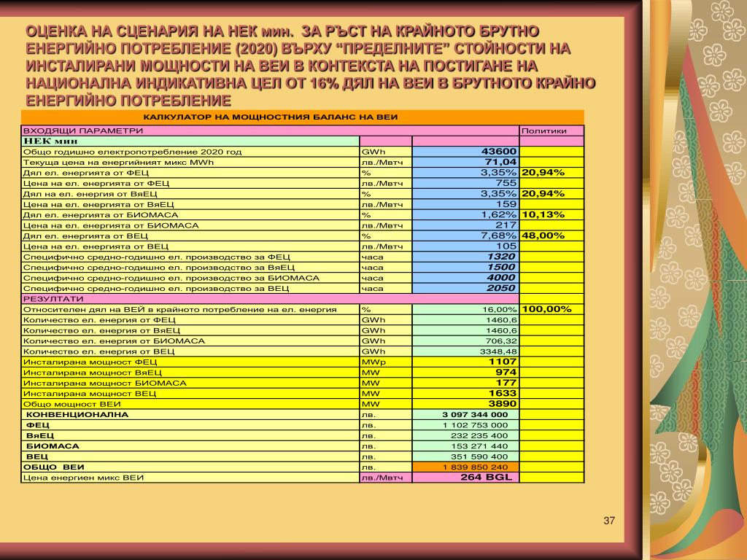Select the 48,00% policy cell
747x560 pixels.
[x=551, y=236]
